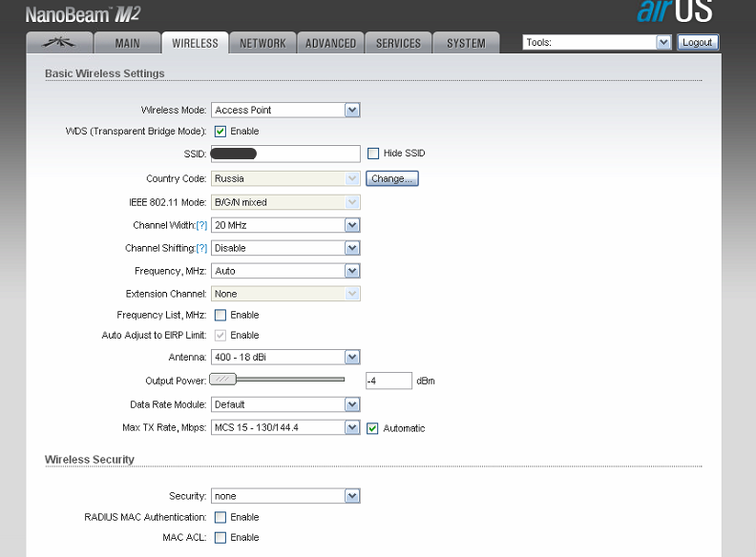Switch to the NETWORK tab
756x557 pixels.
click(262, 43)
